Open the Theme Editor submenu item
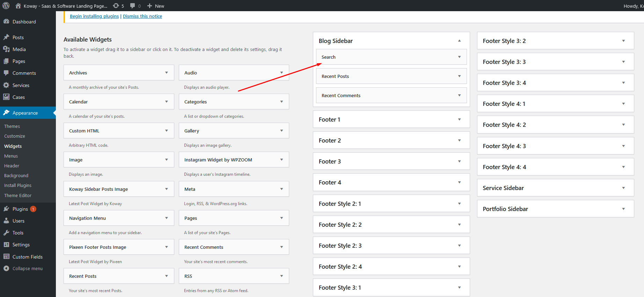 pyautogui.click(x=18, y=195)
